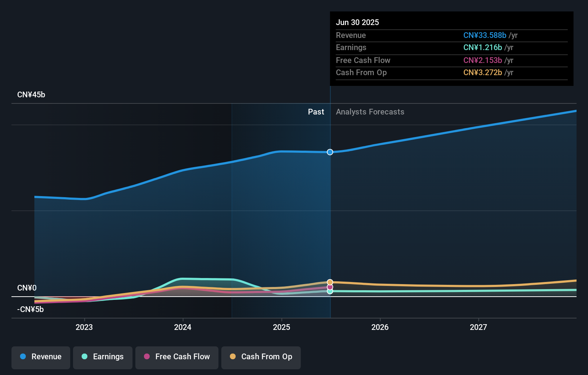The image size is (588, 375).
Task: Select the Revenue data point marker on chart
Action: pyautogui.click(x=330, y=152)
